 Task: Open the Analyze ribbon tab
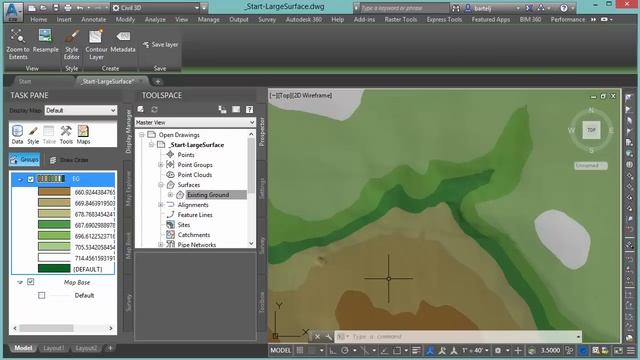tap(155, 20)
